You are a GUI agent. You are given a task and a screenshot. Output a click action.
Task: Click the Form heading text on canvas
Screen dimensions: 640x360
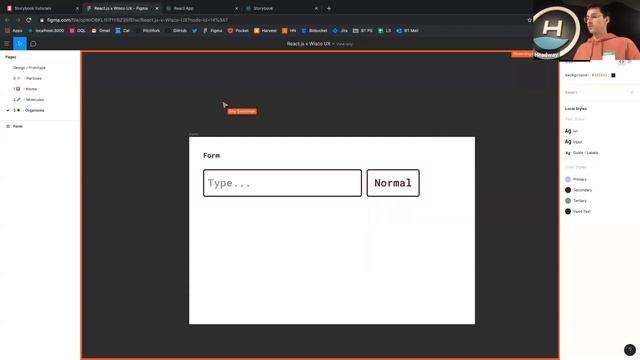[211, 156]
